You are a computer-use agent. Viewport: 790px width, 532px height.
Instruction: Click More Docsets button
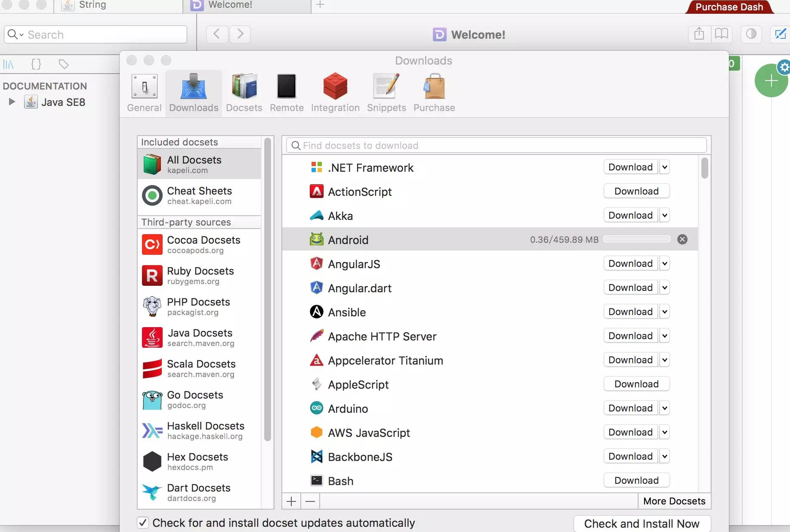[x=674, y=501]
